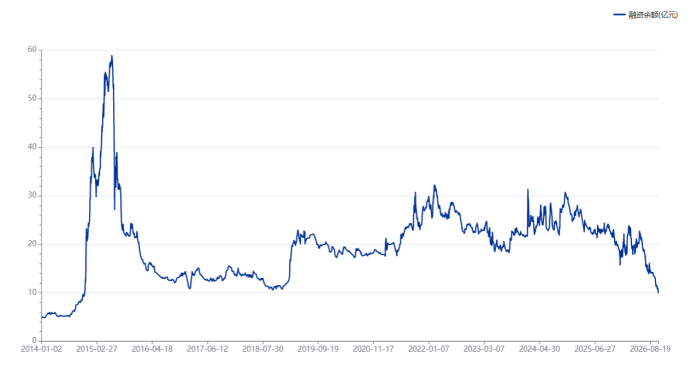Click the 50 y-axis value label
Screen dimensions: 691x378
32,98
